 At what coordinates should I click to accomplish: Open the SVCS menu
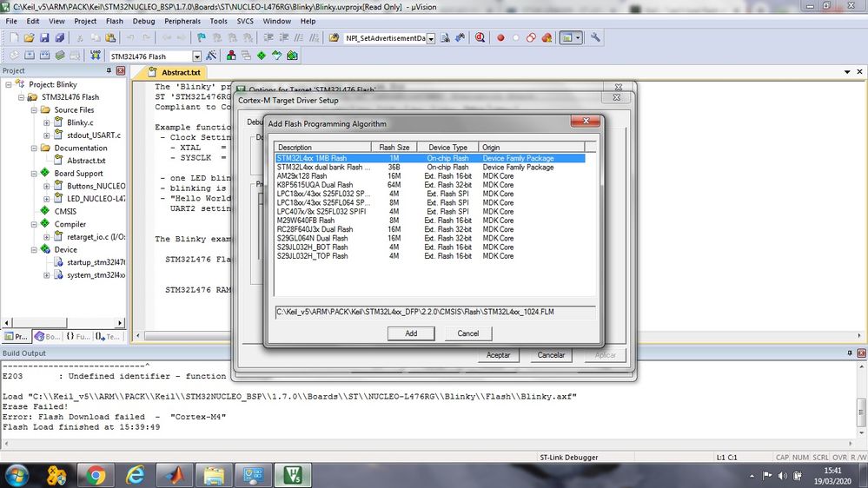point(245,21)
